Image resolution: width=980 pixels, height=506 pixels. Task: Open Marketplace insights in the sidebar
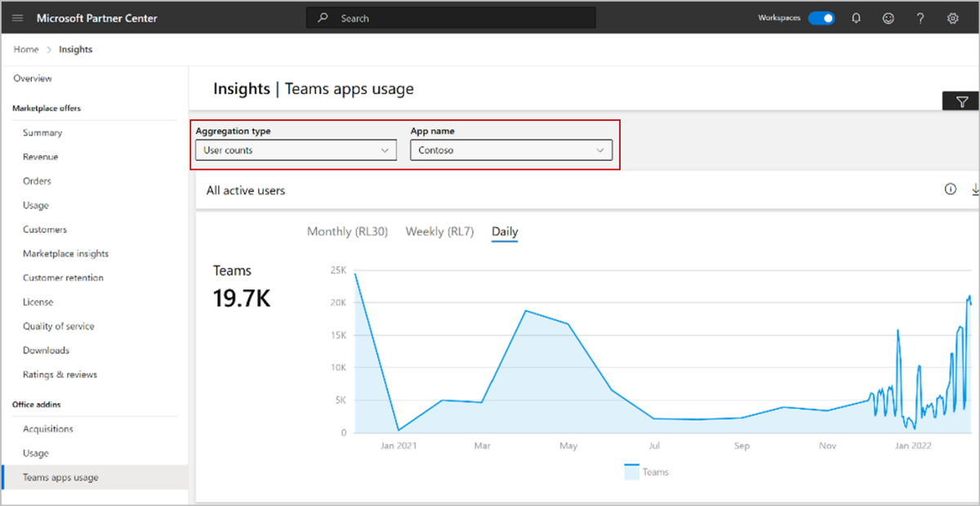point(65,253)
